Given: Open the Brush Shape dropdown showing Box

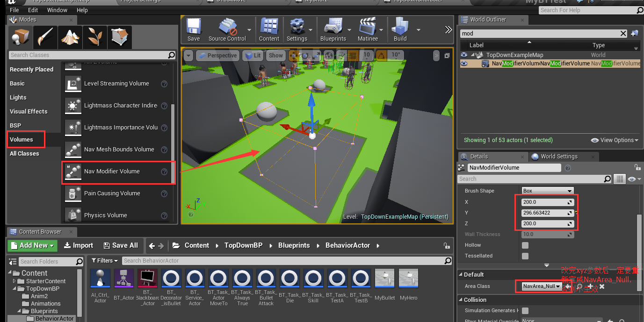Looking at the screenshot, I should click(x=547, y=191).
